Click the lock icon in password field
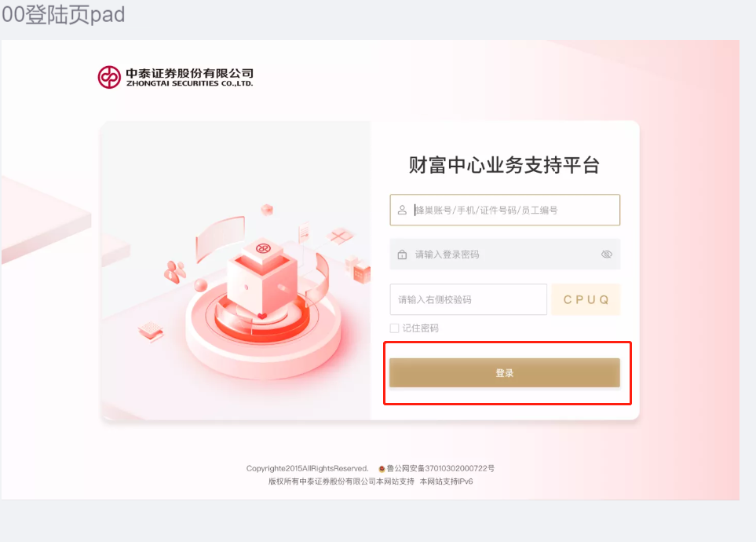 click(402, 255)
